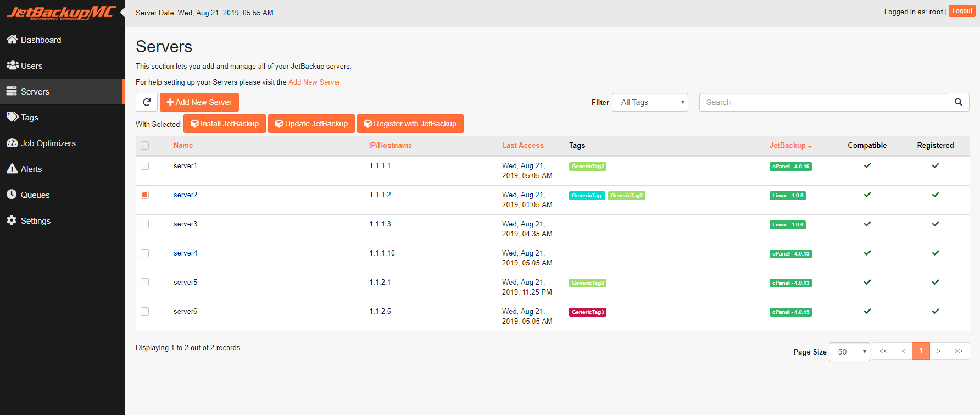Click cPanel - 4.0.15 badge on server6

pyautogui.click(x=790, y=312)
